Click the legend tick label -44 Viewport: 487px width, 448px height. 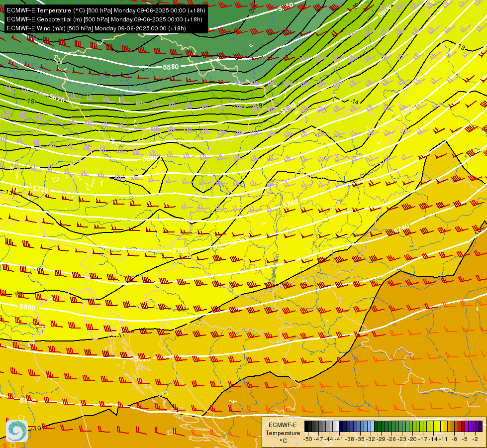click(329, 439)
